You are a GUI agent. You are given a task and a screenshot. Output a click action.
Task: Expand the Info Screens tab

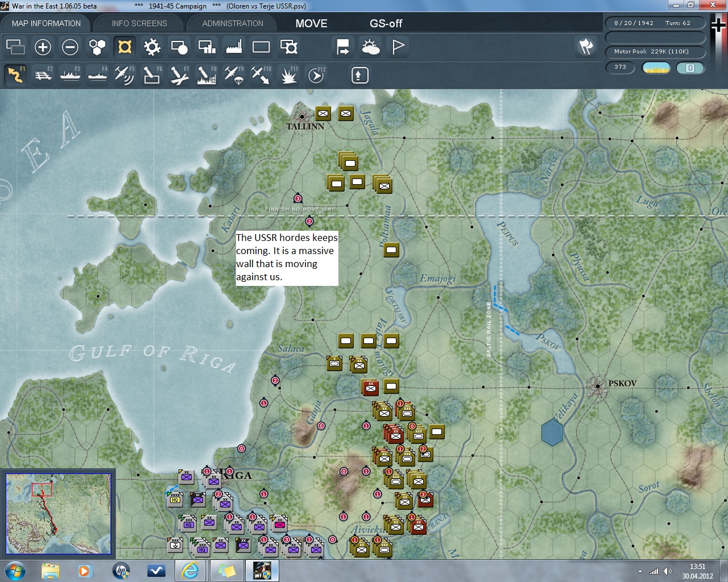pos(139,23)
